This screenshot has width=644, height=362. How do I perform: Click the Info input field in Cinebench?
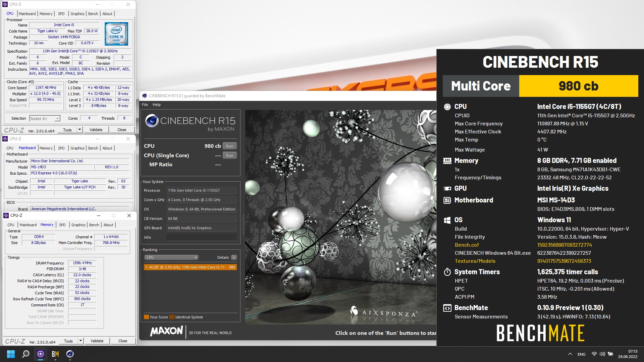pos(202,237)
